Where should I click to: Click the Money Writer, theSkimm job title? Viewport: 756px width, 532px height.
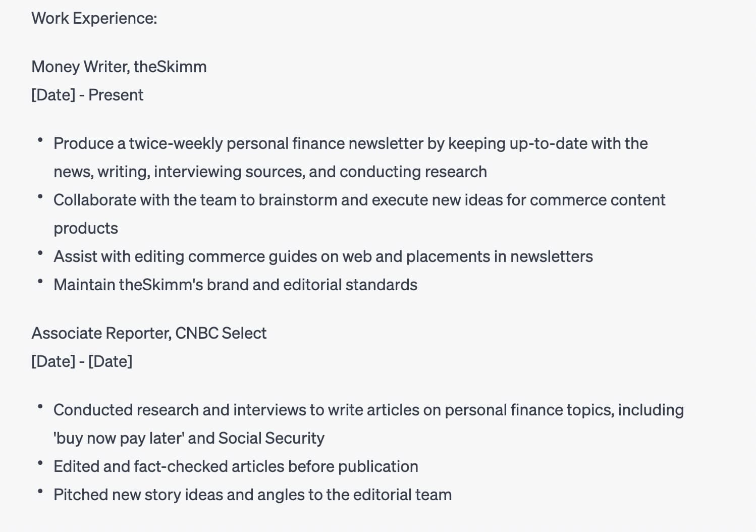coord(119,67)
